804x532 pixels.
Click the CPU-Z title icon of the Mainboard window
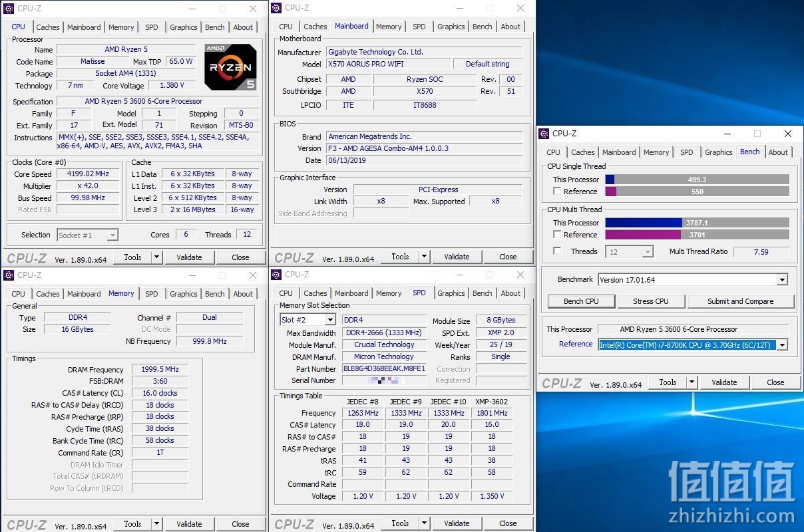[x=277, y=8]
